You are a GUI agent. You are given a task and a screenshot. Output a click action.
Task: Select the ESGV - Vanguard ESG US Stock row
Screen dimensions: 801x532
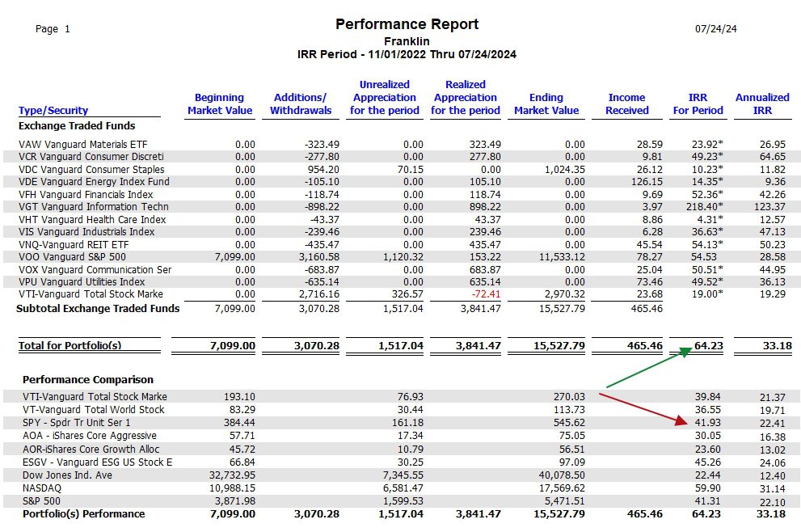coord(402,462)
